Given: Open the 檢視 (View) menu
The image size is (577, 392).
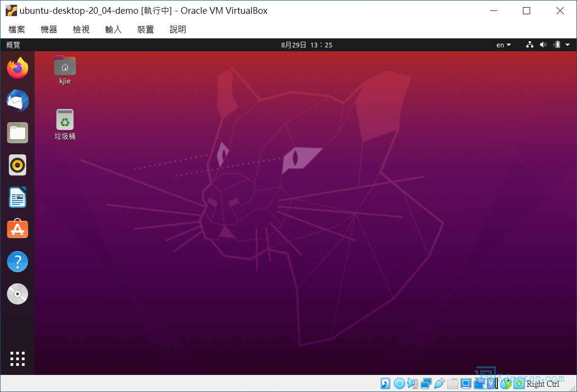Looking at the screenshot, I should pos(81,29).
